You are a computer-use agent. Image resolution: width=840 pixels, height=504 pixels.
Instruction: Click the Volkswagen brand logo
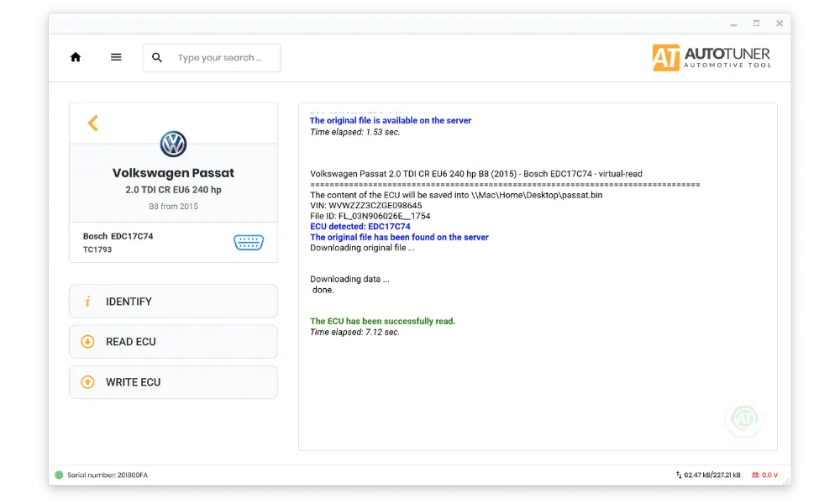pos(173,144)
